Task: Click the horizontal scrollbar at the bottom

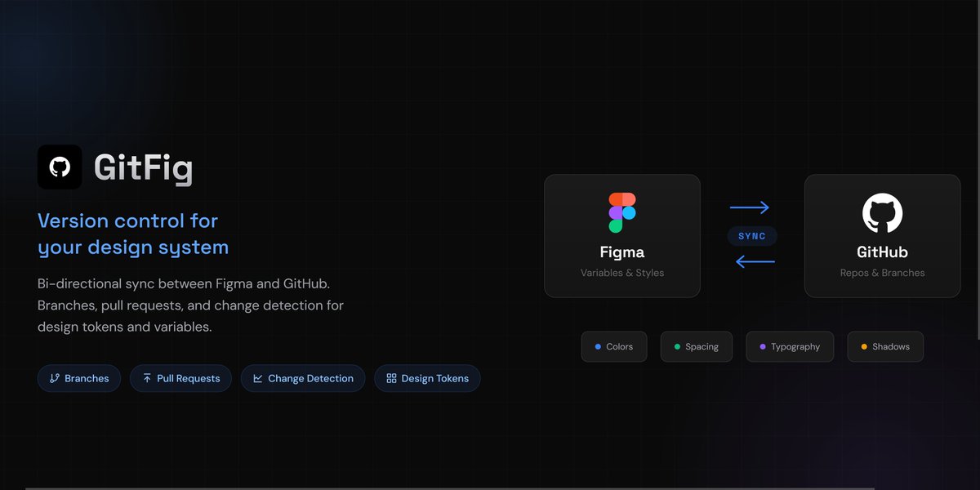Action: pyautogui.click(x=449, y=488)
